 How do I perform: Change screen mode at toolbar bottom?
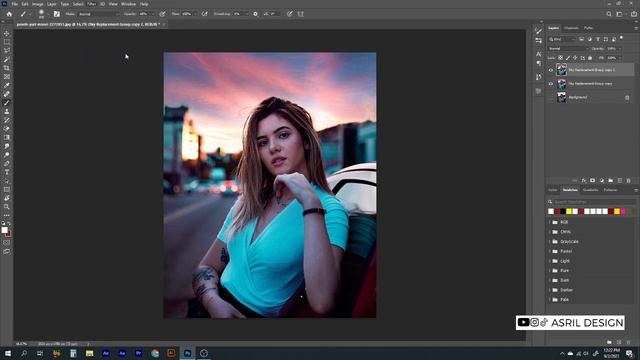pyautogui.click(x=7, y=251)
